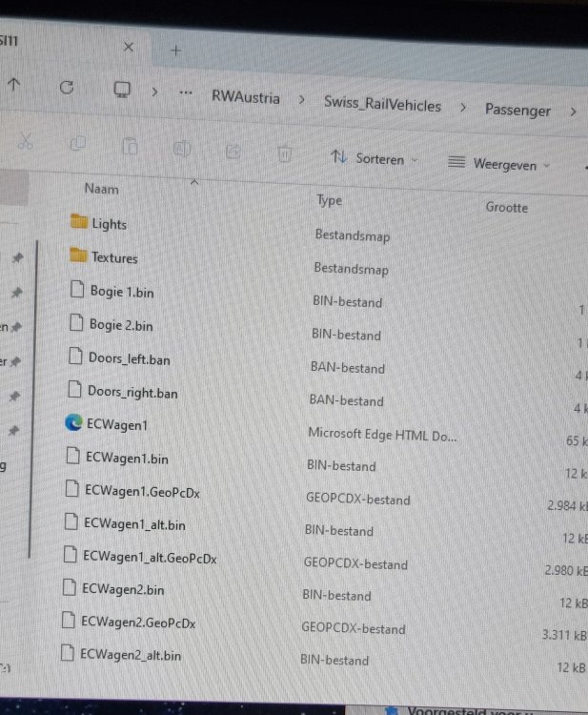Open the Sorteren dropdown menu
Screen dimensions: 588x715
[374, 159]
